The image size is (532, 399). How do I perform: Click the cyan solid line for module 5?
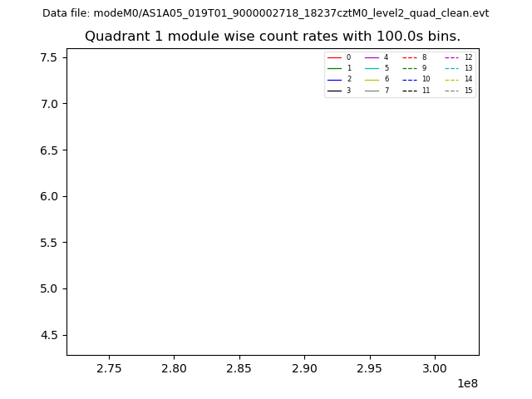tap(372, 68)
